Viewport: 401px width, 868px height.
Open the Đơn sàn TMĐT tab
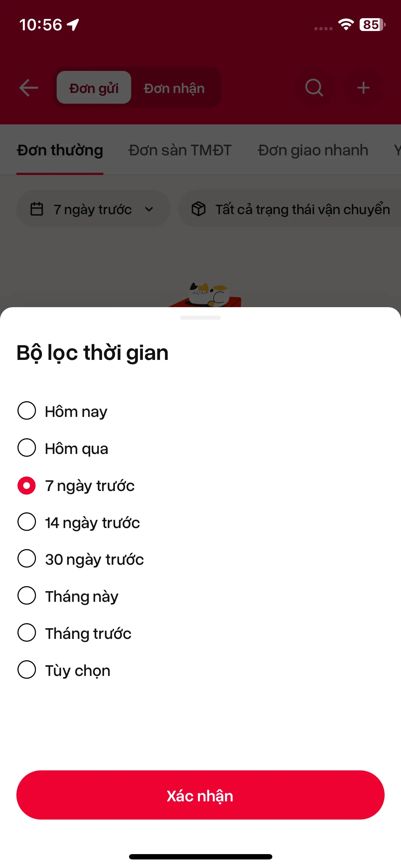[180, 150]
